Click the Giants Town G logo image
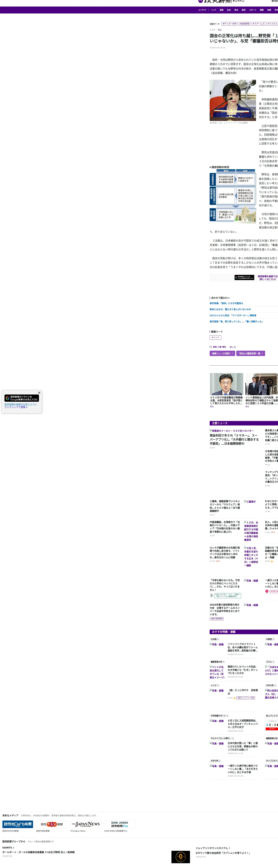 coord(181,857)
